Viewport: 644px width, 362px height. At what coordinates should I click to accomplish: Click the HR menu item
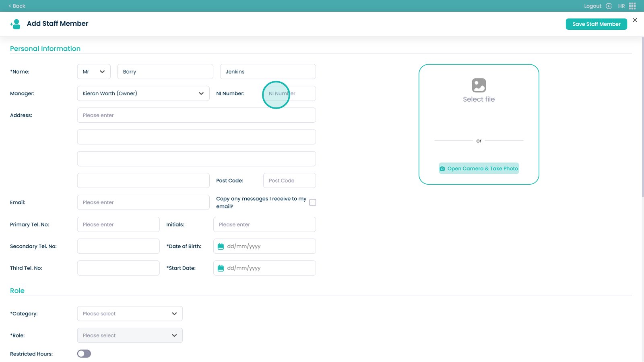[621, 6]
